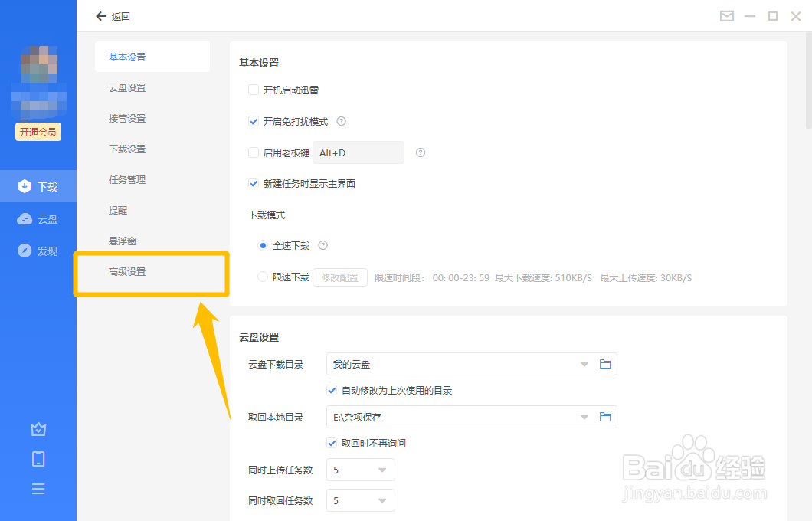Open the mail envelope icon in titlebar
The height and width of the screenshot is (521, 812).
pyautogui.click(x=726, y=15)
